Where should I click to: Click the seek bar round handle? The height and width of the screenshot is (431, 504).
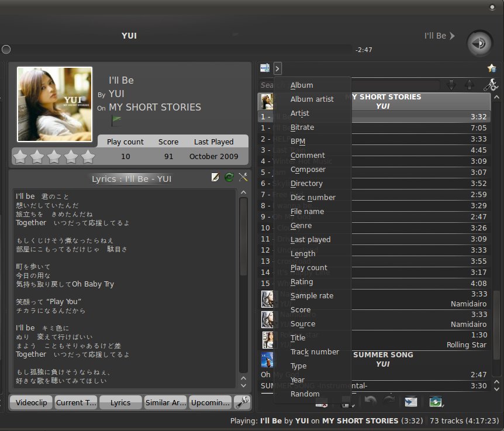6,50
